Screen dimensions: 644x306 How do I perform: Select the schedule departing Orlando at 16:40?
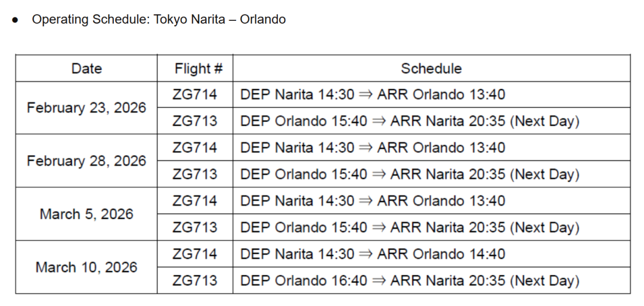[x=431, y=280]
